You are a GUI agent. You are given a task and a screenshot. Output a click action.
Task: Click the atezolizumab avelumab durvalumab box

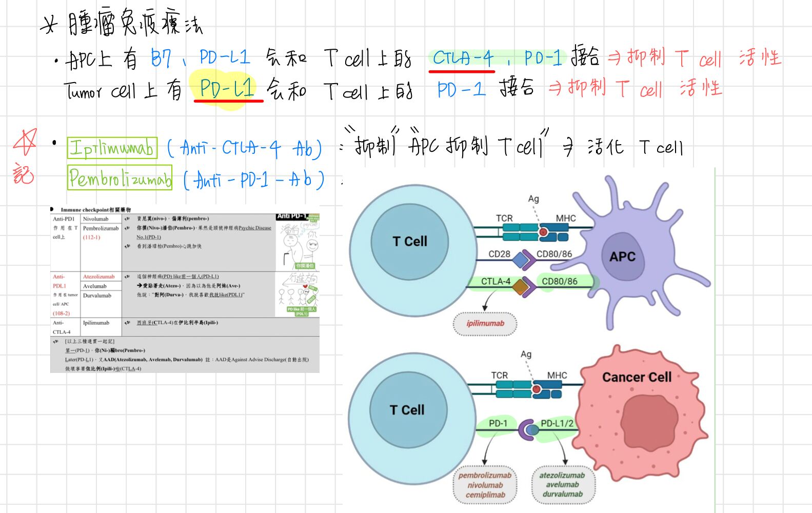tap(563, 485)
